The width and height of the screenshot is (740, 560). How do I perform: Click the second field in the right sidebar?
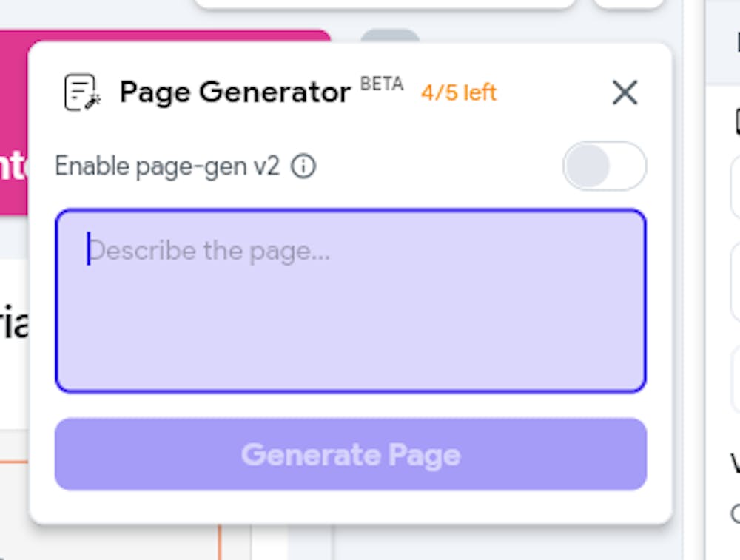pos(736,281)
